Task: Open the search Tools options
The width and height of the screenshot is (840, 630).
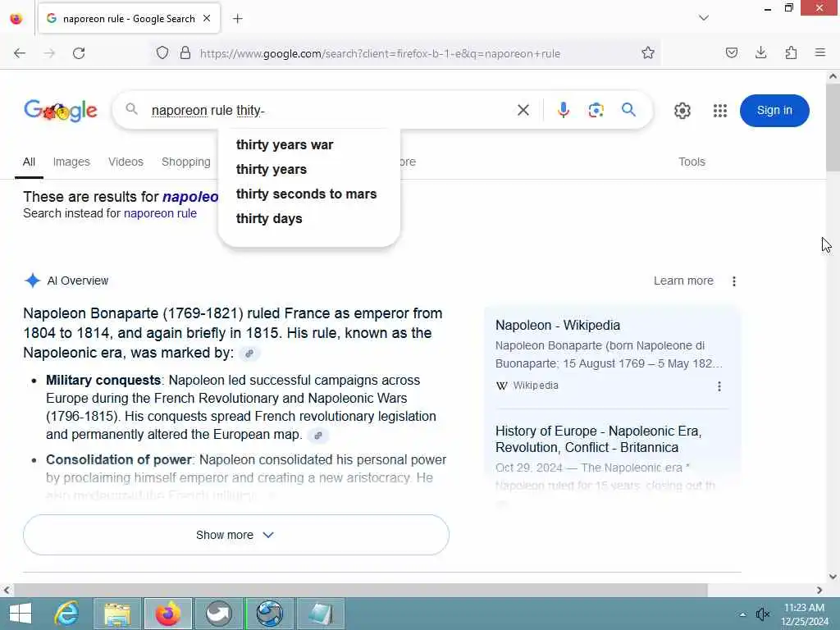Action: pyautogui.click(x=692, y=162)
